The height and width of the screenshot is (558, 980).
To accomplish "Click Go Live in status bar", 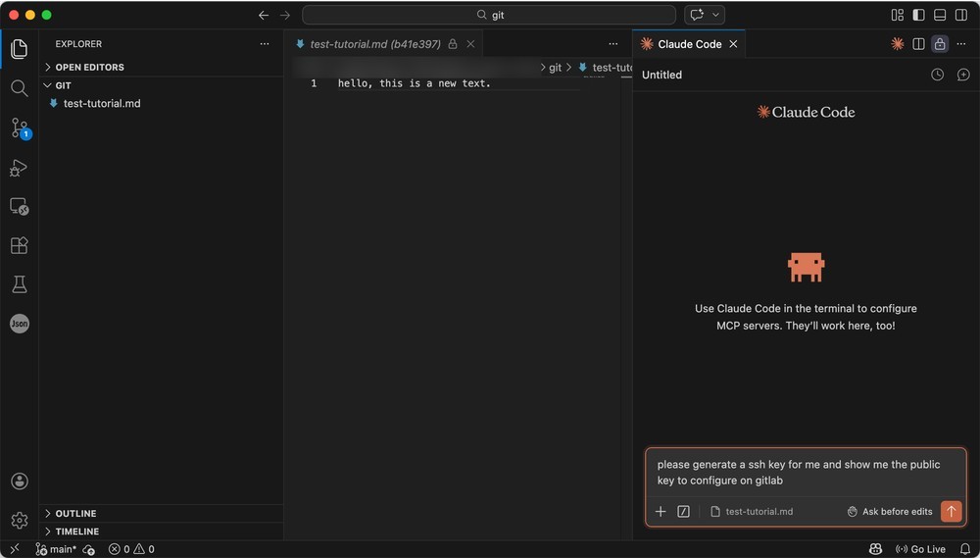I will click(920, 549).
